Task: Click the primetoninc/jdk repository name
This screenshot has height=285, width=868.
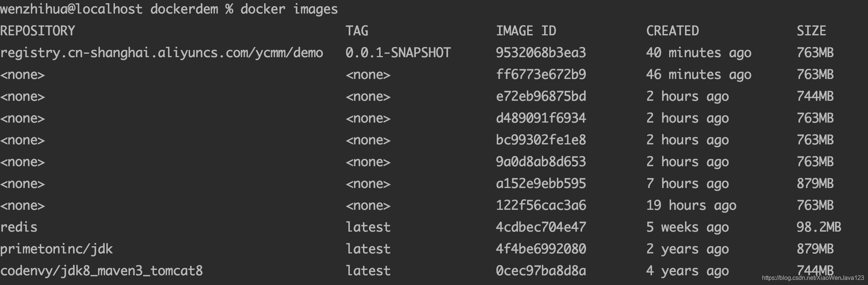Action: (x=56, y=249)
